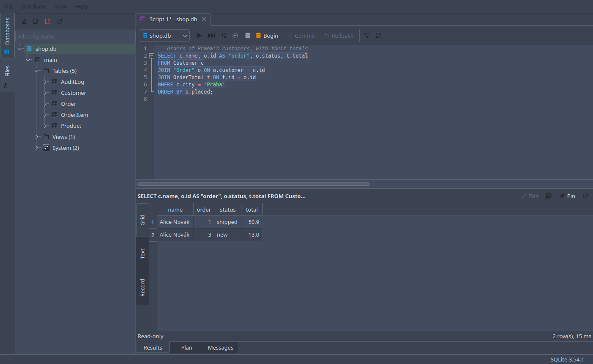
Task: Collapse the shop.db tree node
Action: [x=19, y=49]
